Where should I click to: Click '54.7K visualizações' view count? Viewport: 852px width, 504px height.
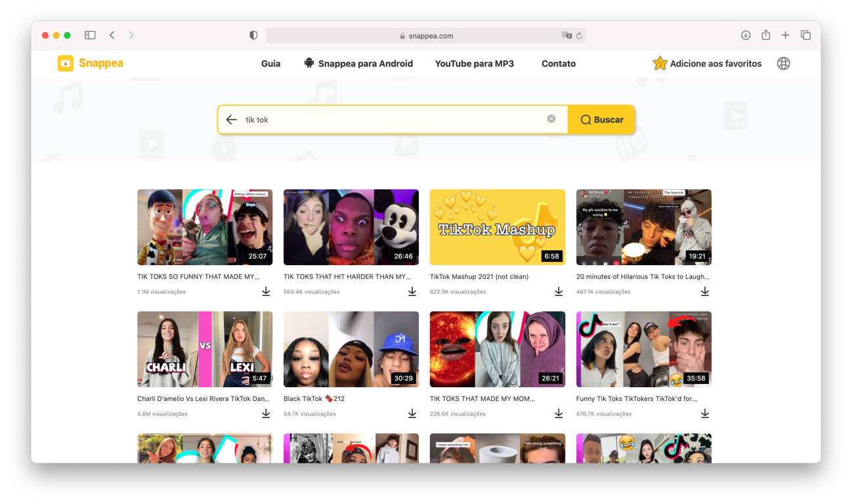310,414
